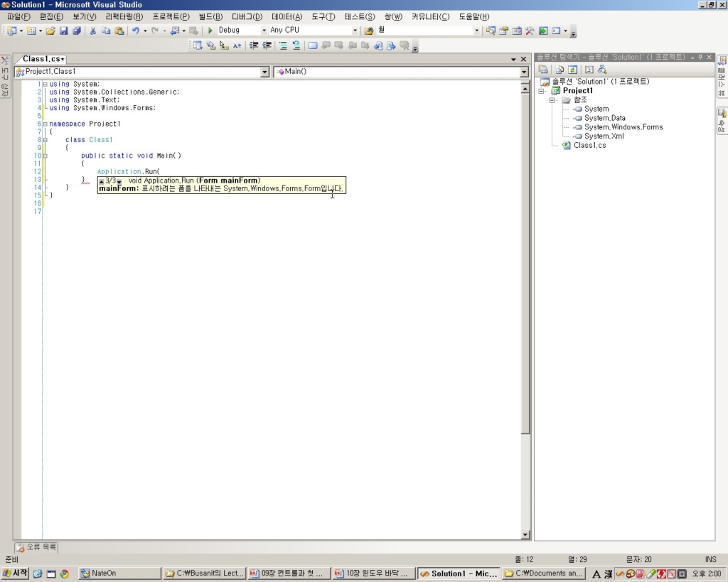The width and height of the screenshot is (728, 582).
Task: Start debugging with the green play icon
Action: (210, 30)
